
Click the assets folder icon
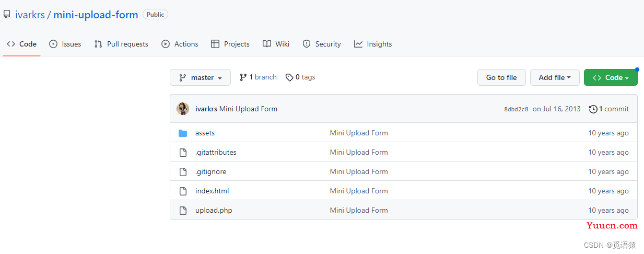click(x=183, y=133)
